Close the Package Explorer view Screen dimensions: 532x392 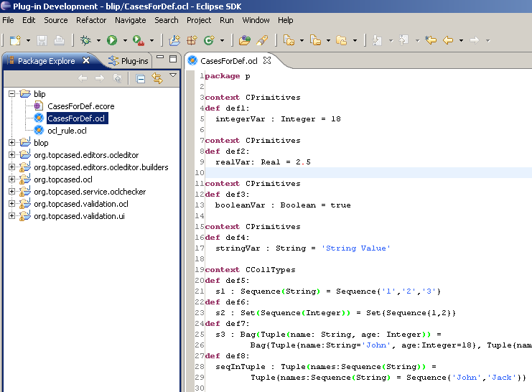click(86, 60)
